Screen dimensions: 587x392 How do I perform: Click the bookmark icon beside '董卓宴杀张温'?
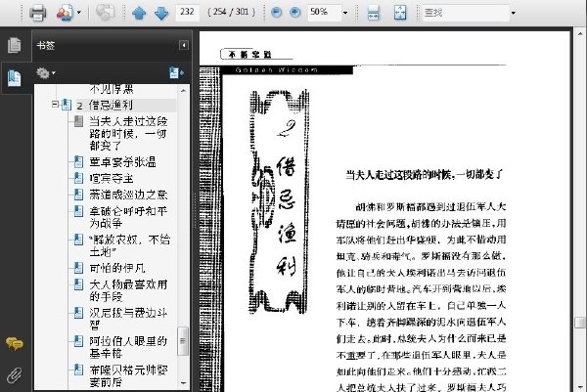click(x=78, y=162)
